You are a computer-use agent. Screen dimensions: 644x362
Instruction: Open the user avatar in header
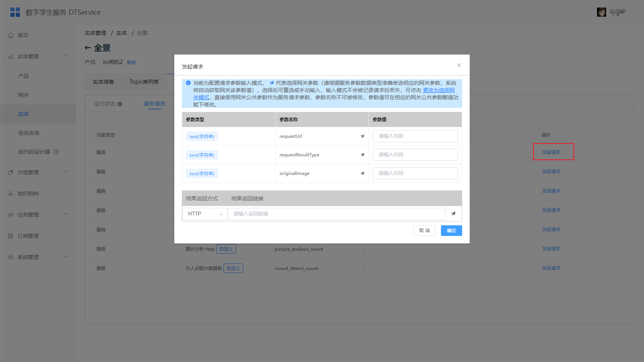tap(602, 12)
